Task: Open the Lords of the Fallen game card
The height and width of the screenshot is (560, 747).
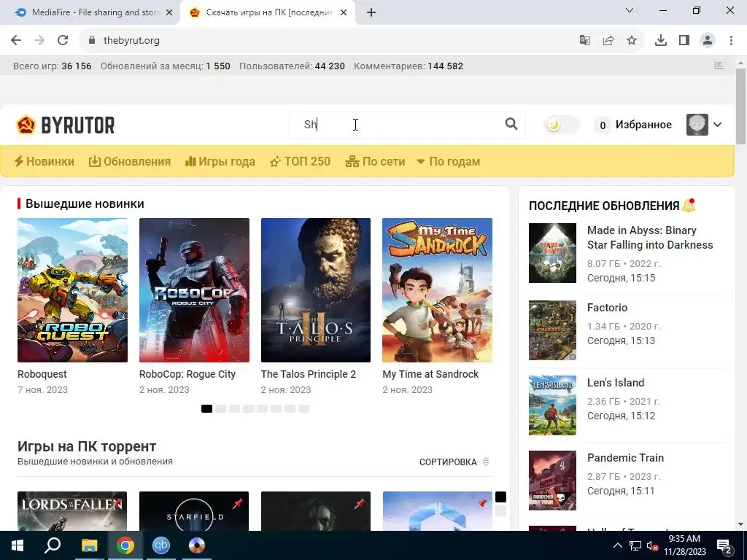Action: click(72, 511)
